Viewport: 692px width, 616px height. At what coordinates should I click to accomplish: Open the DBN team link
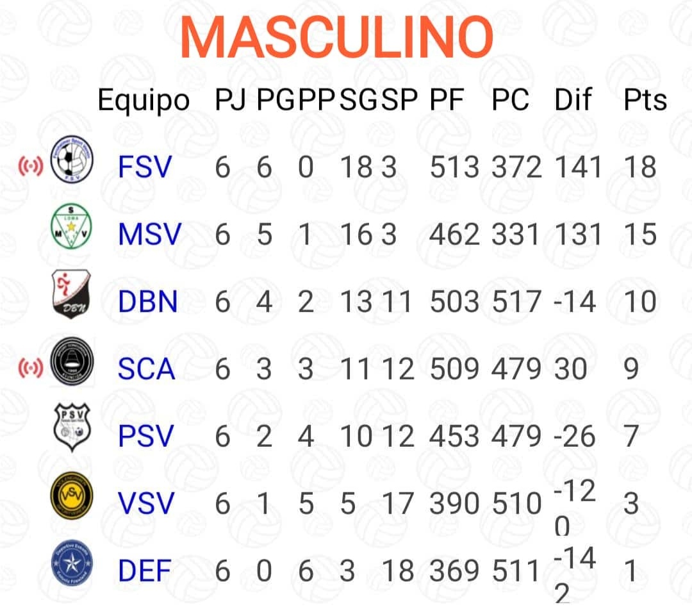[148, 302]
